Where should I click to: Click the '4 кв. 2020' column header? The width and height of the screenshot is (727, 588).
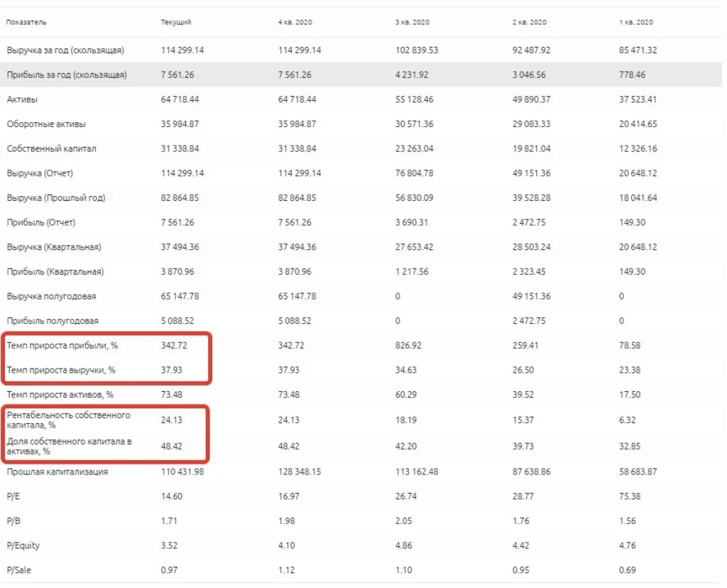point(295,22)
